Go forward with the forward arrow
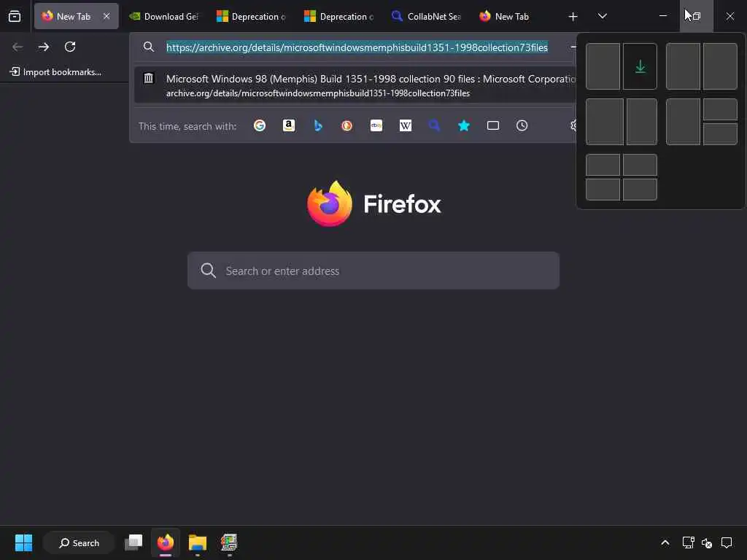This screenshot has width=747, height=560. click(x=44, y=47)
